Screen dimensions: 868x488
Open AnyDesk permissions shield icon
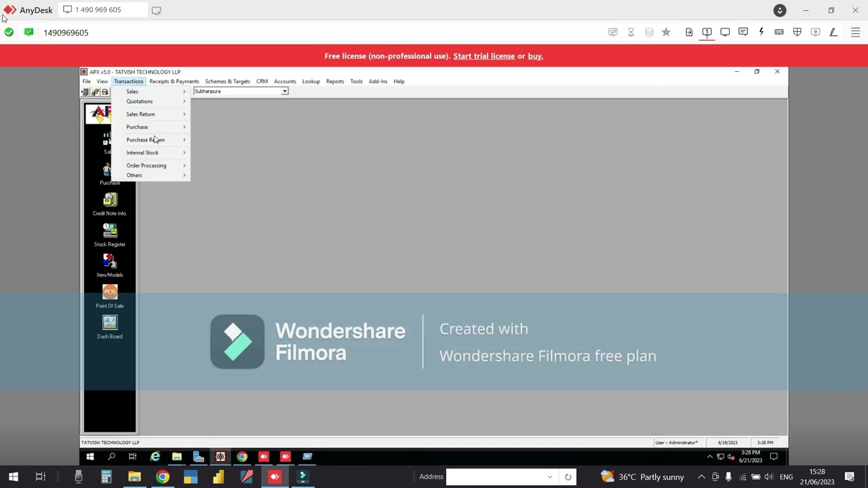(797, 32)
